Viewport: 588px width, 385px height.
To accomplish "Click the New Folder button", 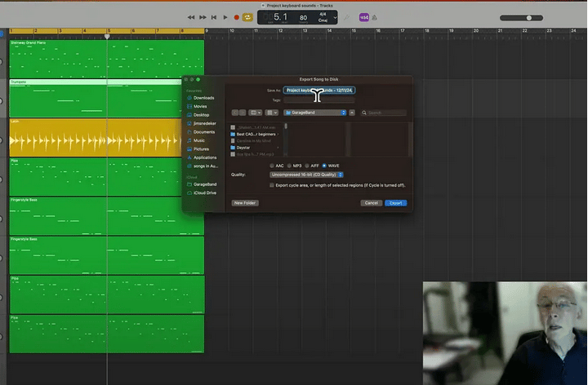I will 245,202.
